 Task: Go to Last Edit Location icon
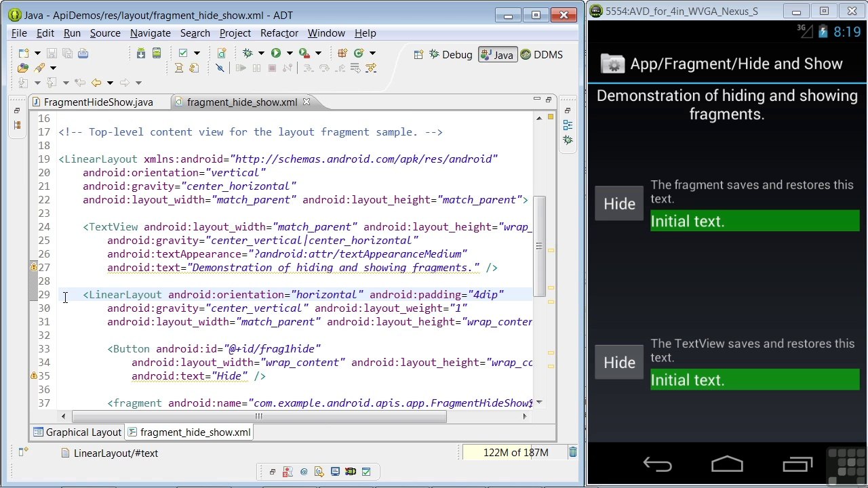80,83
